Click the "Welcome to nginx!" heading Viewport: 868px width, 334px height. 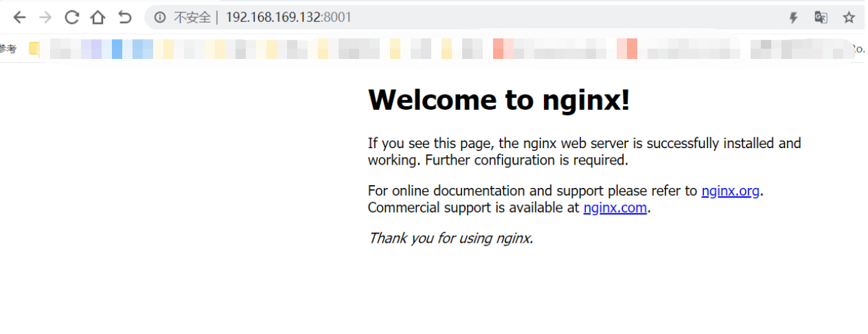point(499,100)
